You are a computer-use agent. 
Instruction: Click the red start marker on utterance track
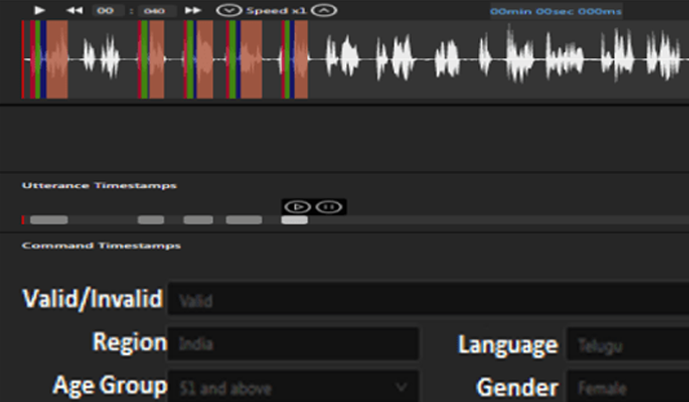[23, 220]
